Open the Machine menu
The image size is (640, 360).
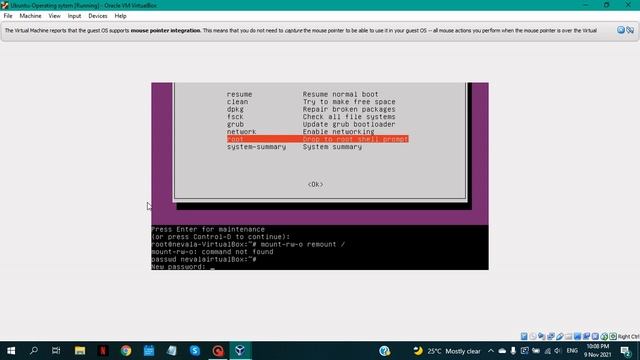[30, 16]
